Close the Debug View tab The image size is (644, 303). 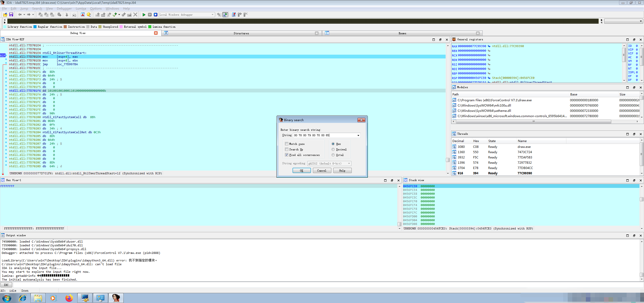(x=156, y=33)
